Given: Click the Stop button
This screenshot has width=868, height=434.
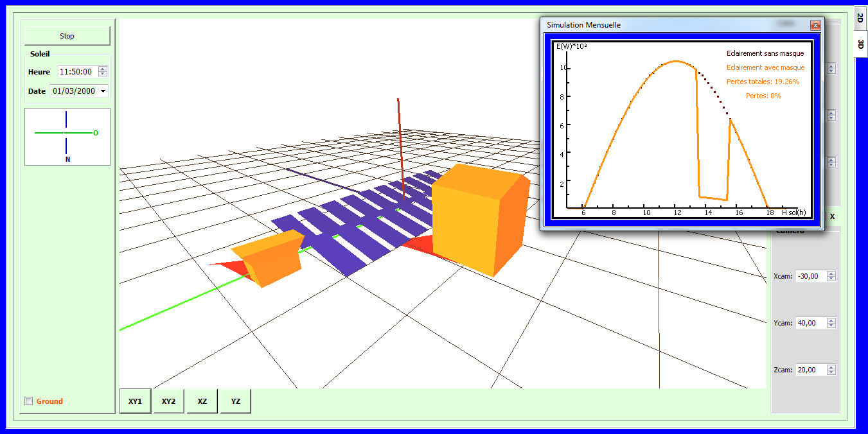Looking at the screenshot, I should pos(67,36).
